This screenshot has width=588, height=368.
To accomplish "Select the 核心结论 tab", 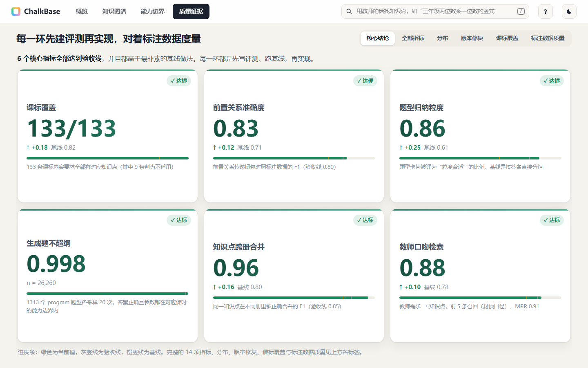I will coord(378,38).
